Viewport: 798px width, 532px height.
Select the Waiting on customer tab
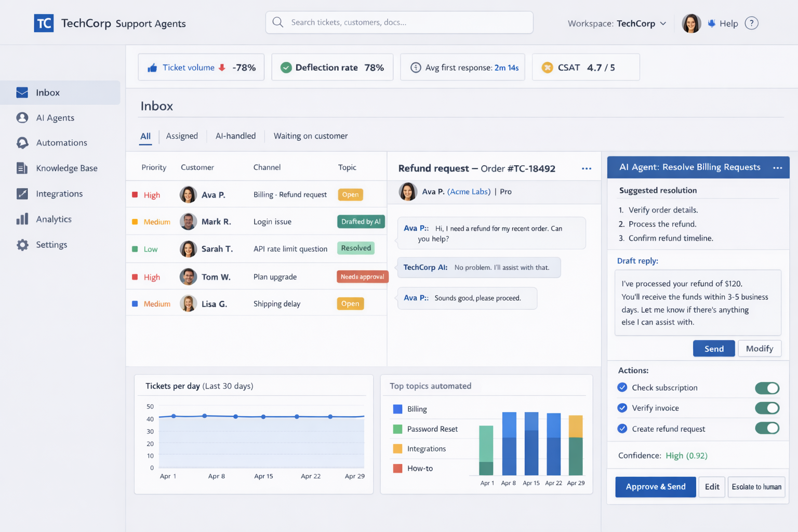point(310,136)
